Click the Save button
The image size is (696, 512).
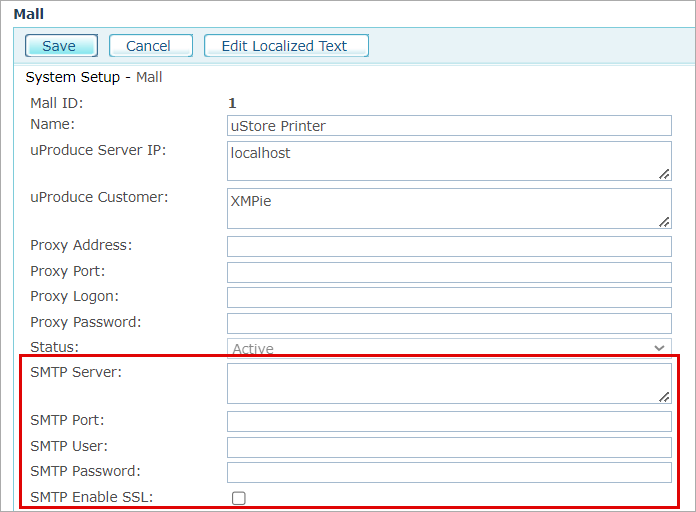[60, 46]
